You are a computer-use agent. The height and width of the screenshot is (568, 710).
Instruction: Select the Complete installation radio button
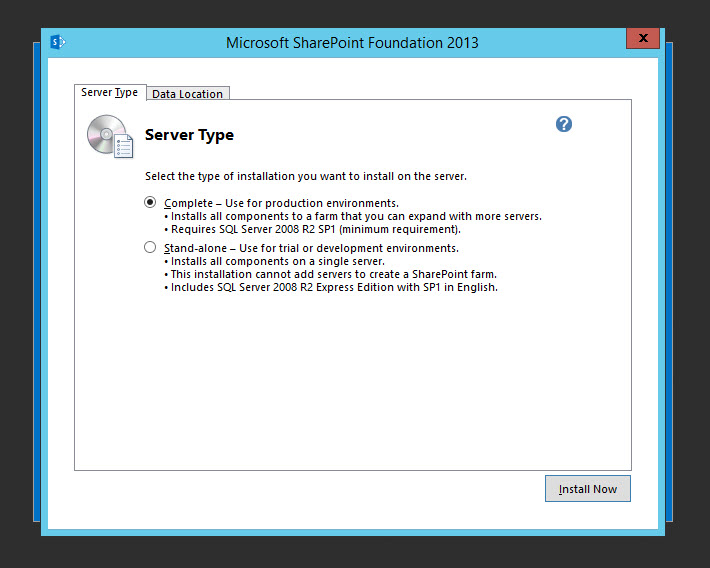[150, 202]
